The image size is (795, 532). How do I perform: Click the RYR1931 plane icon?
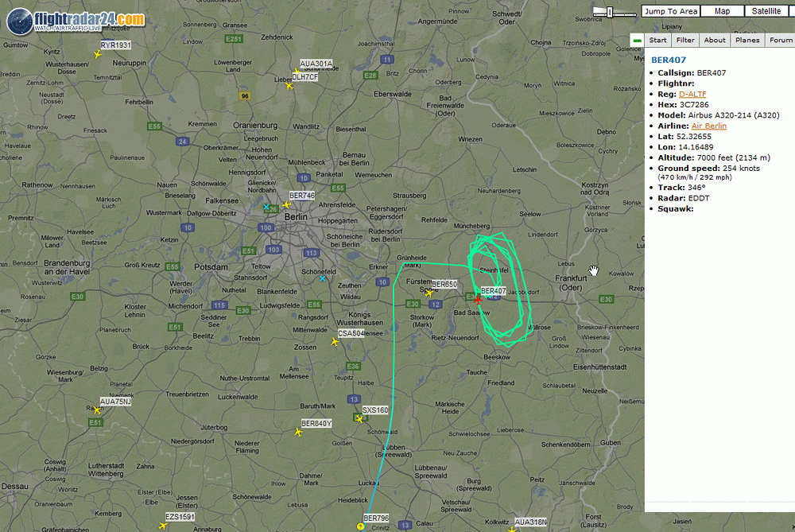(97, 54)
